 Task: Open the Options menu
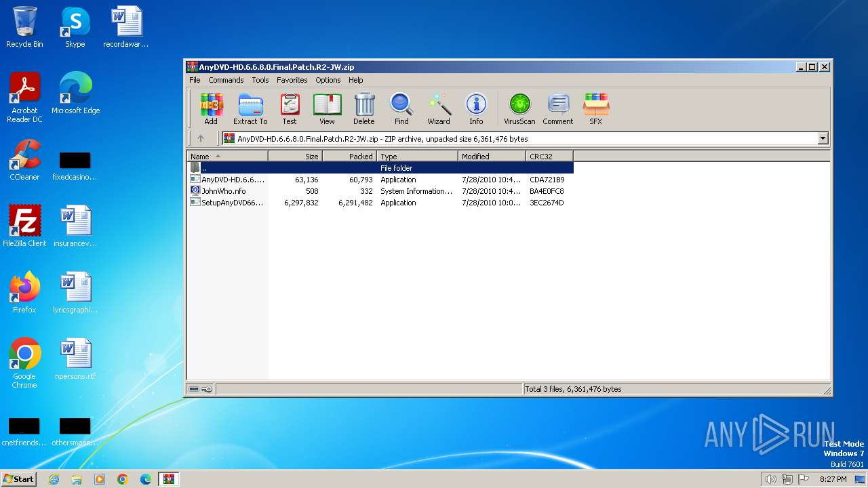(x=328, y=80)
